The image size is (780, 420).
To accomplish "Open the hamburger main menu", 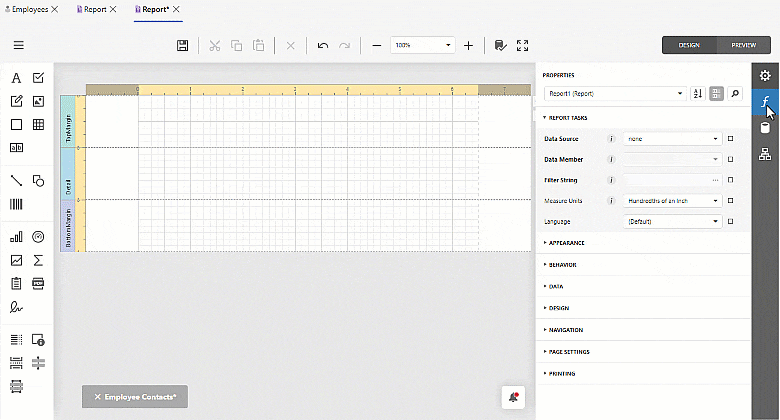I will pyautogui.click(x=19, y=45).
